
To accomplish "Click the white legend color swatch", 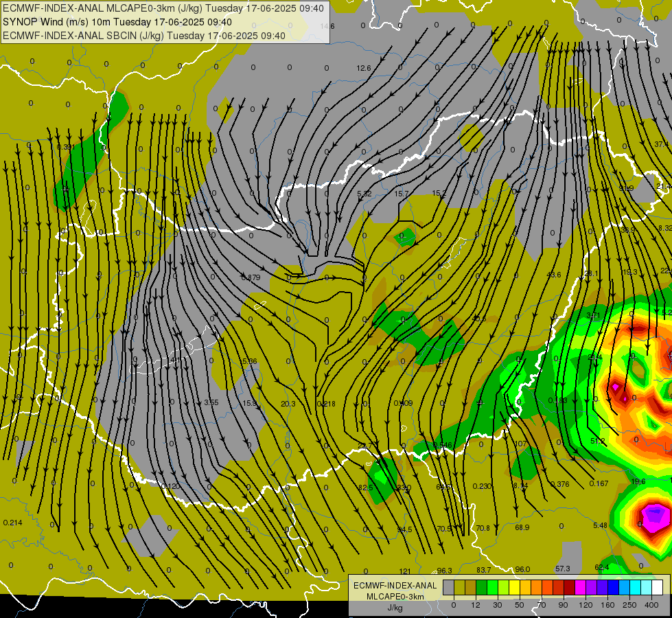I will click(x=658, y=587).
